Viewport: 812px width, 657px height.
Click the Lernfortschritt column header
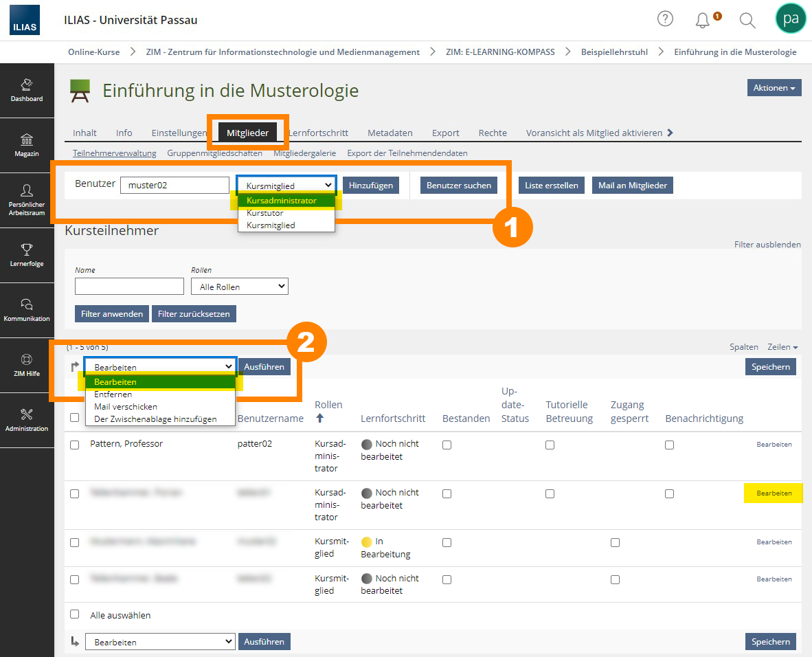click(x=393, y=418)
